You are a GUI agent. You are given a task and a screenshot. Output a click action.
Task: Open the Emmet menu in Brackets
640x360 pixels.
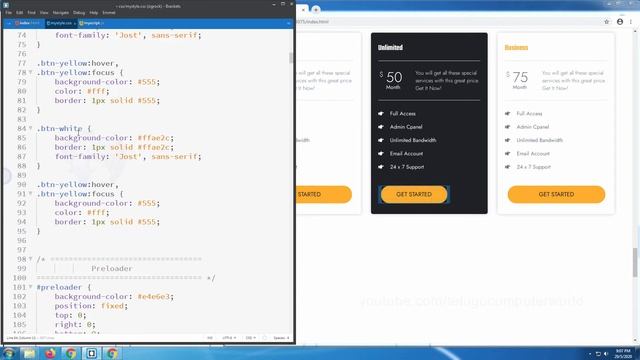[x=109, y=13]
